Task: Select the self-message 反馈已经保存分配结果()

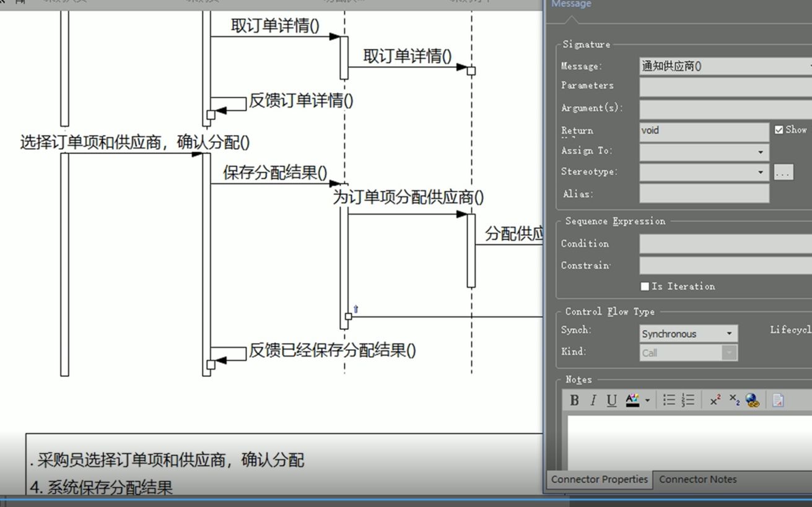Action: (333, 350)
